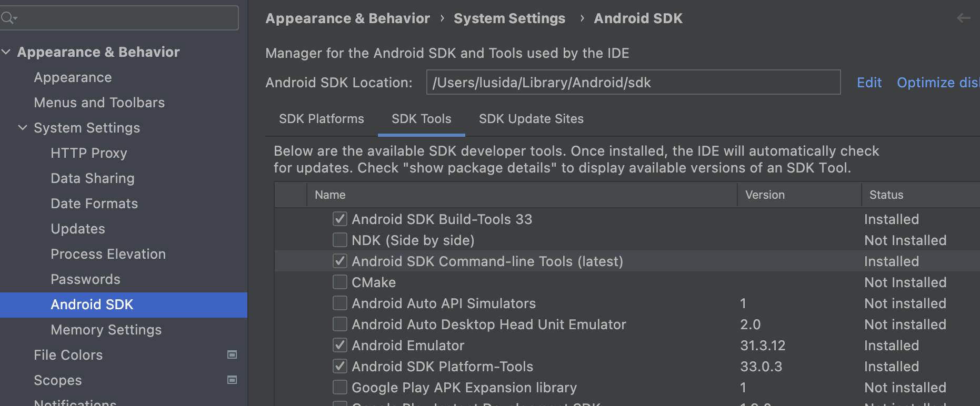Select the SDK Tools tab

tap(421, 119)
